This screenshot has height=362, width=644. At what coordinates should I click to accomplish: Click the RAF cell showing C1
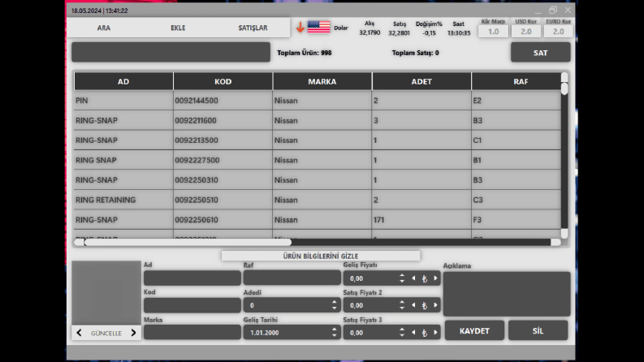[x=516, y=140]
